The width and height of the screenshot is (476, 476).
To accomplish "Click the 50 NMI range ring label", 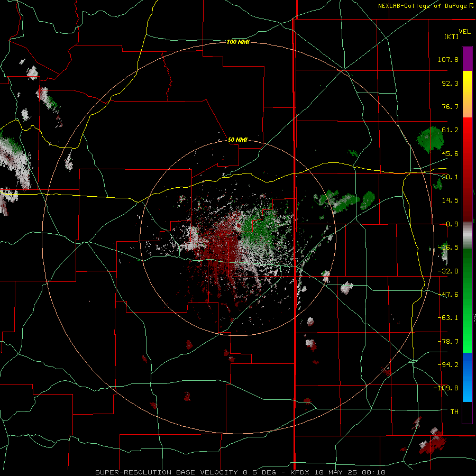I will 237,140.
